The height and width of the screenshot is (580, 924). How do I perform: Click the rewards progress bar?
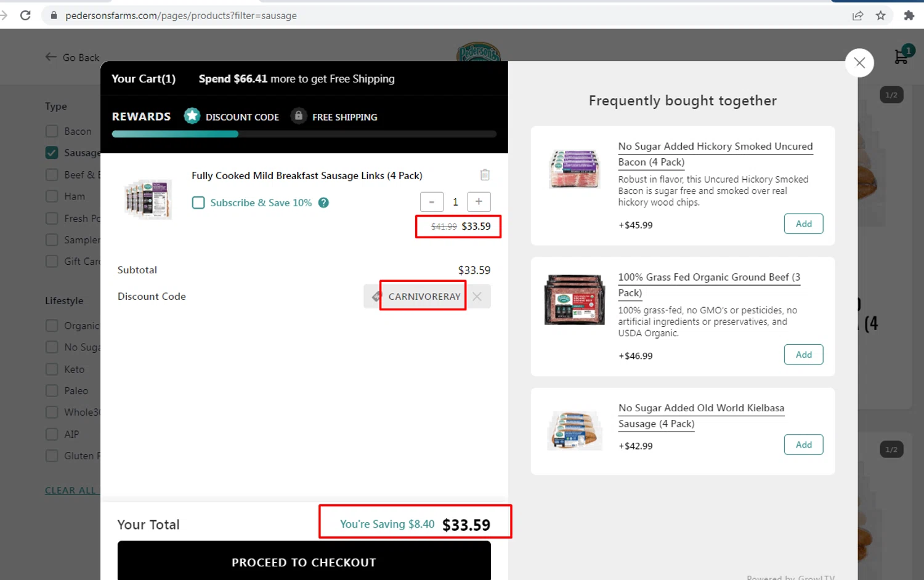[x=304, y=134]
